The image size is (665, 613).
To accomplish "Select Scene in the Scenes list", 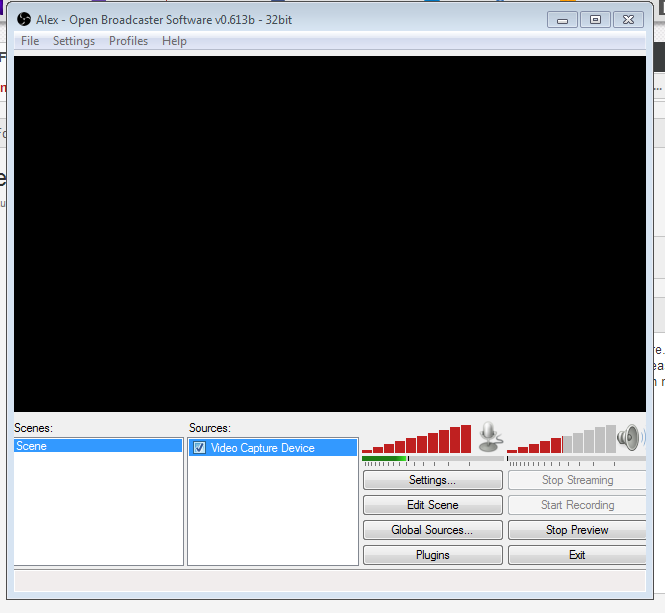I will click(x=98, y=446).
